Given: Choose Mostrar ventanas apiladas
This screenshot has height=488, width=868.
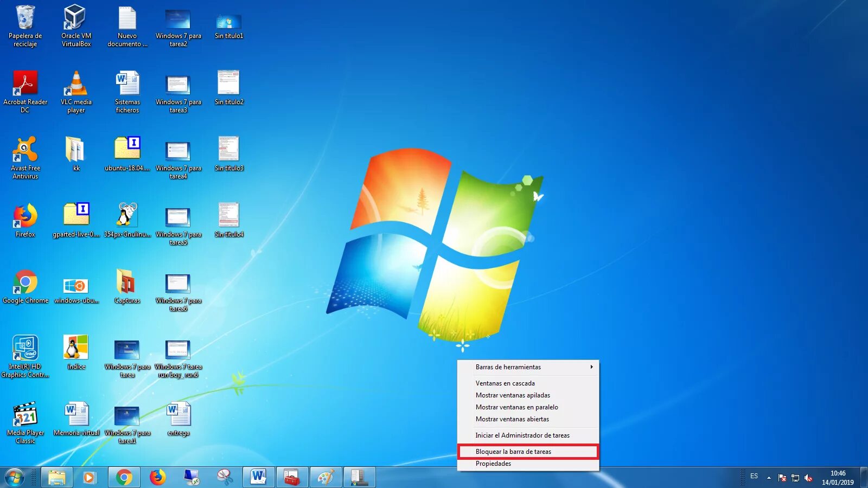Looking at the screenshot, I should 528,395.
